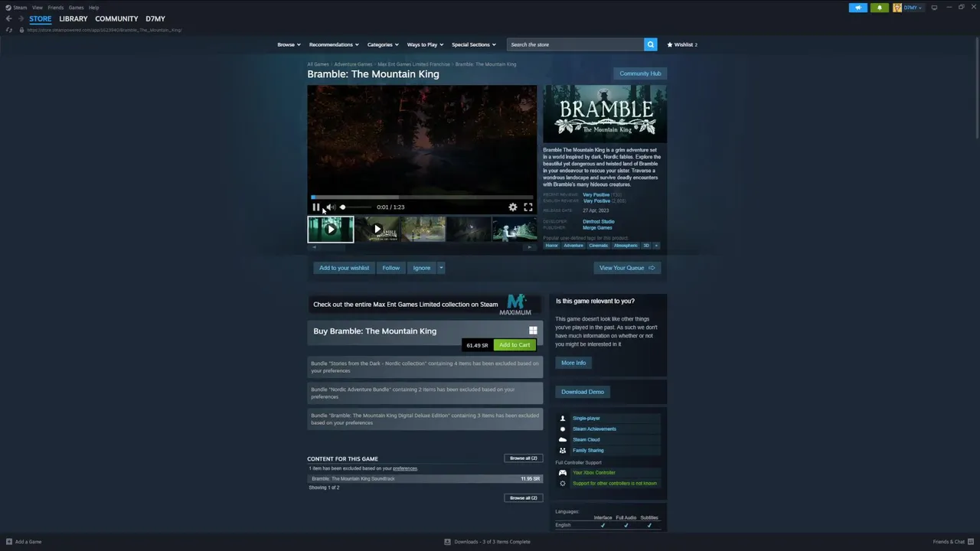Click Download Demo
This screenshot has width=980, height=551.
583,392
